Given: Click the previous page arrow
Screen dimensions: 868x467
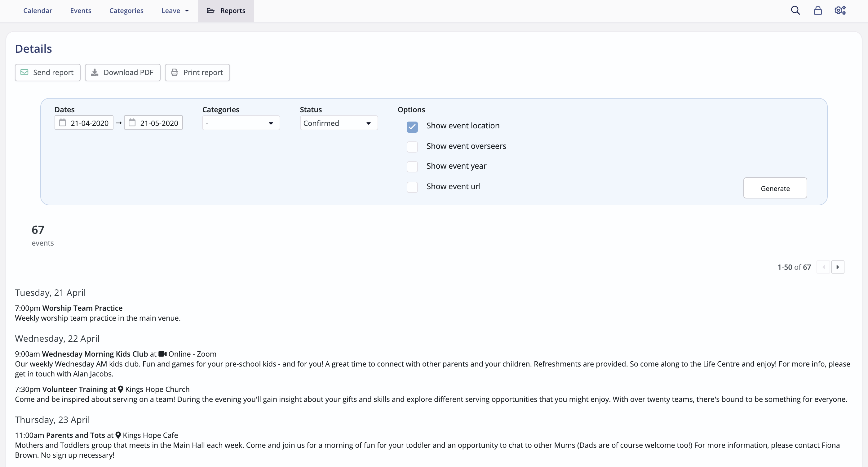Looking at the screenshot, I should (823, 267).
